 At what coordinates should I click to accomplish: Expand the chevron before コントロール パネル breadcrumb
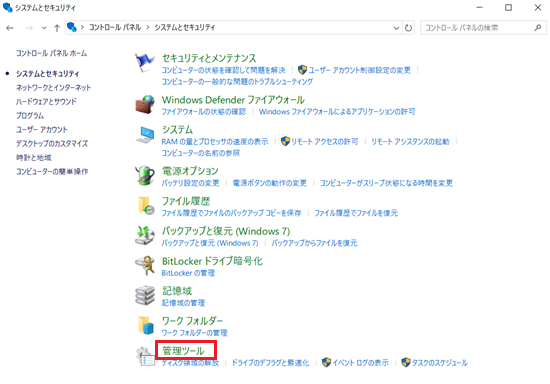(x=82, y=27)
